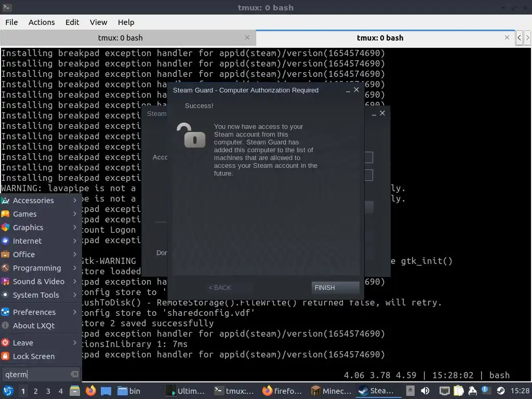The image size is (532, 399).
Task: Open the Actions menu
Action: click(42, 22)
